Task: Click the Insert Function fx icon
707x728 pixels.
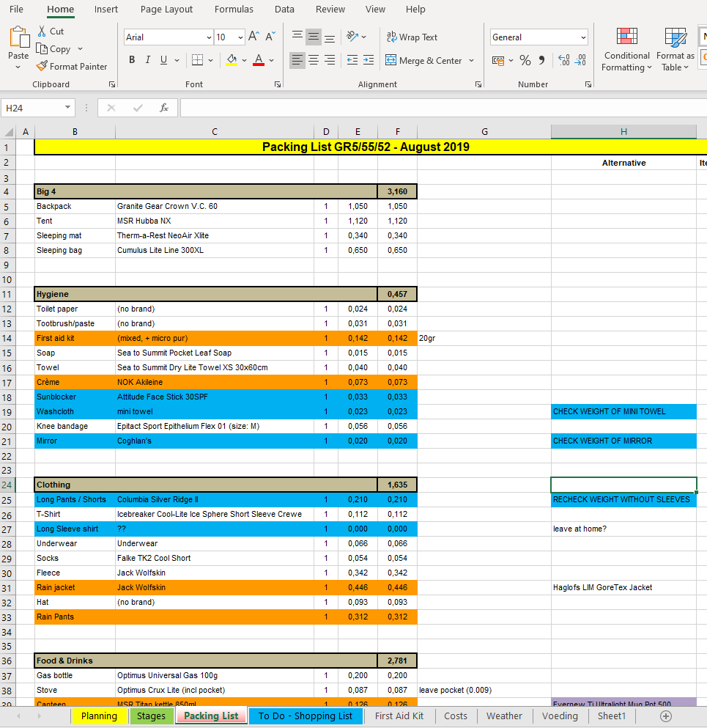Action: coord(164,108)
